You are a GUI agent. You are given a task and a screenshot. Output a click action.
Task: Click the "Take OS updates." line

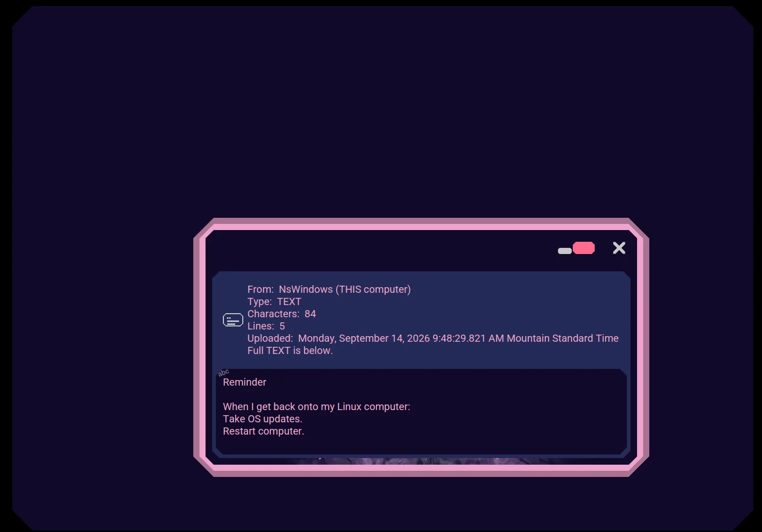[263, 419]
